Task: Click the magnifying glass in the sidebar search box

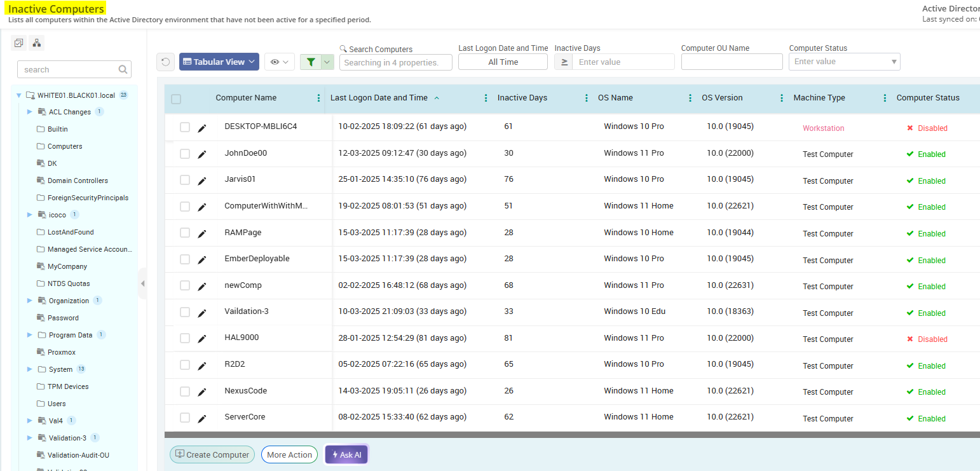Action: (122, 69)
